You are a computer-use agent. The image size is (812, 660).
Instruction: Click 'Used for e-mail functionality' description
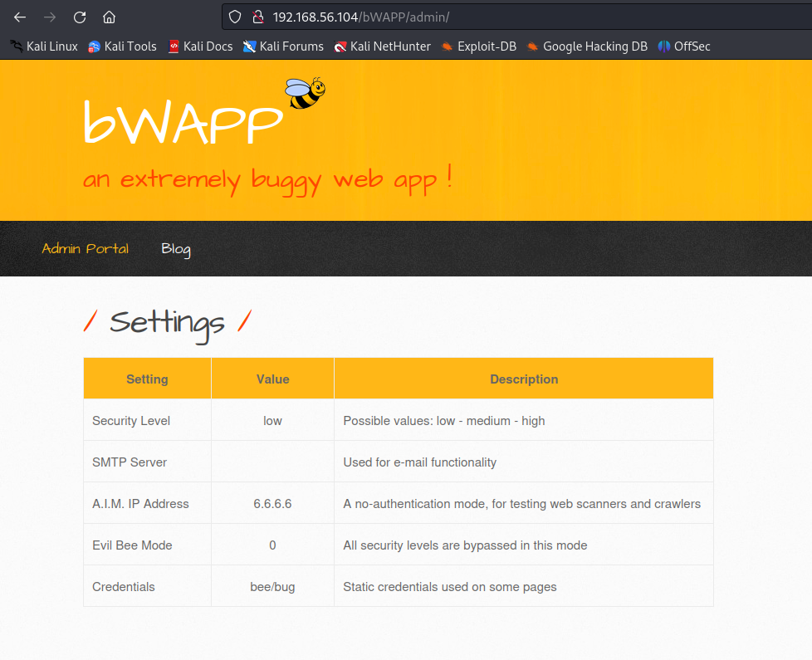419,462
